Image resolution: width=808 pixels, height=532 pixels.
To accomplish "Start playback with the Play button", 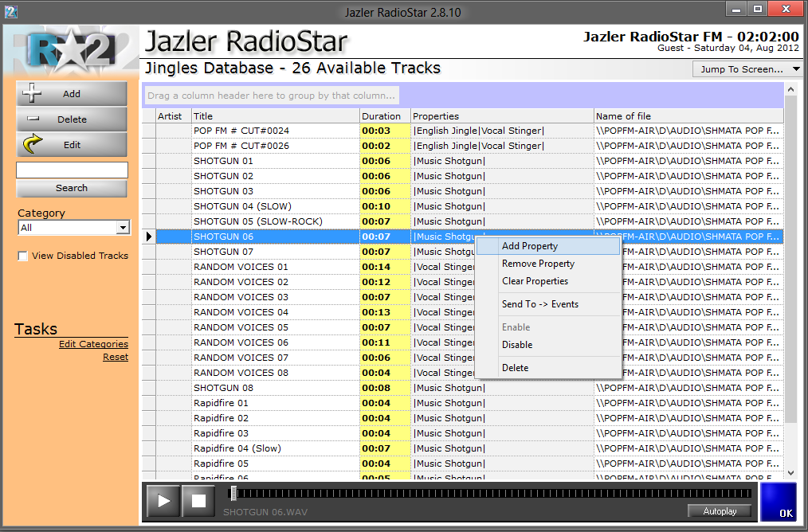I will point(163,501).
